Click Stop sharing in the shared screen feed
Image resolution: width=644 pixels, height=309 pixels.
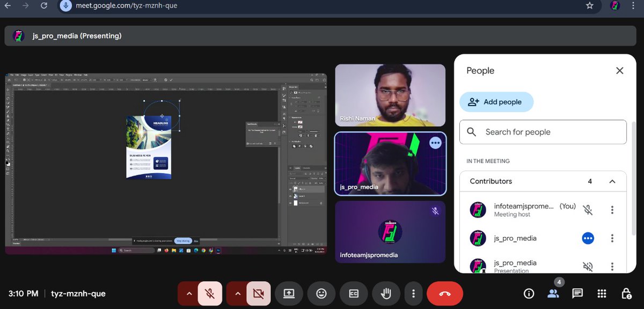click(183, 241)
